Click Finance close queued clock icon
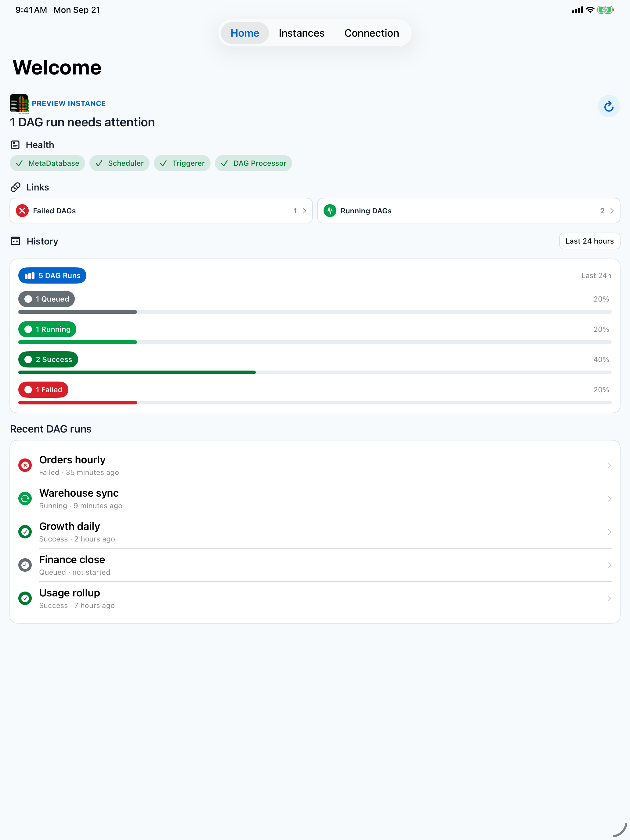The image size is (630, 840). click(x=25, y=565)
